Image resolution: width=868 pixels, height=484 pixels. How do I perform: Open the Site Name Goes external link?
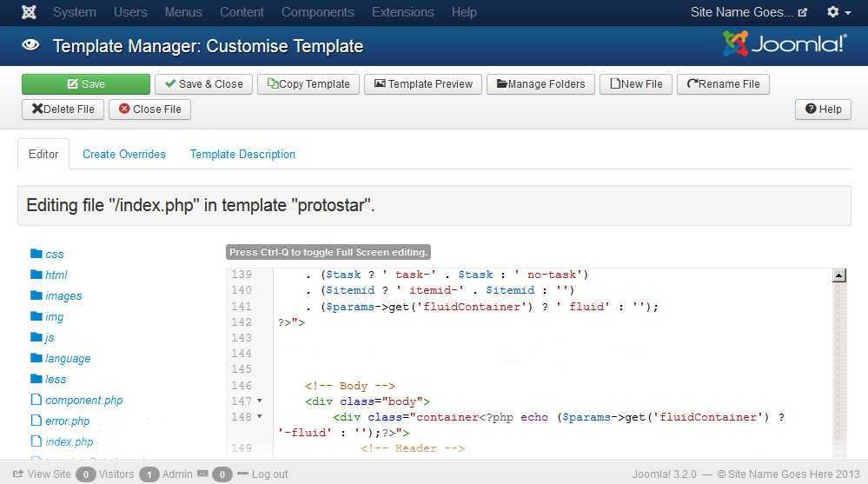tap(748, 12)
